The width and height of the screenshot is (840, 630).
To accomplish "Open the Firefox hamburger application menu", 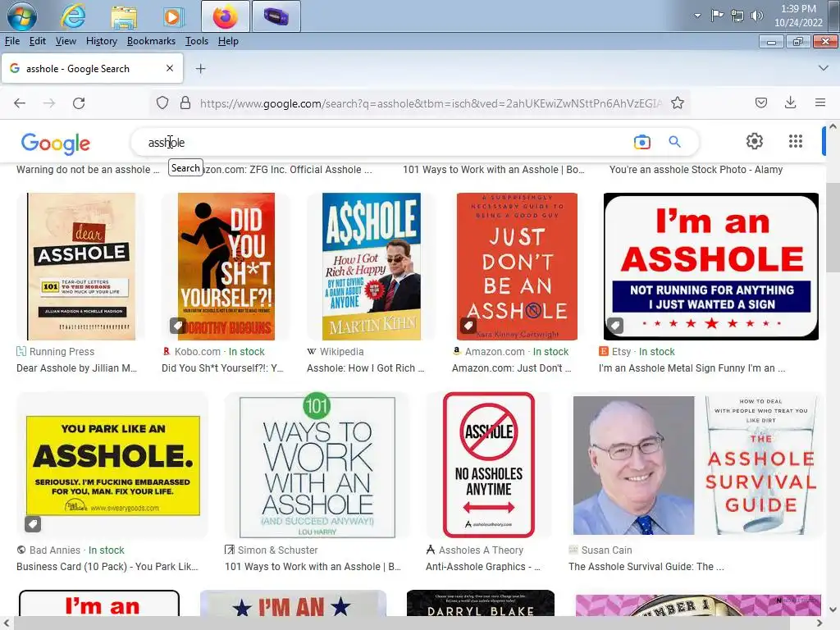I will click(x=820, y=103).
